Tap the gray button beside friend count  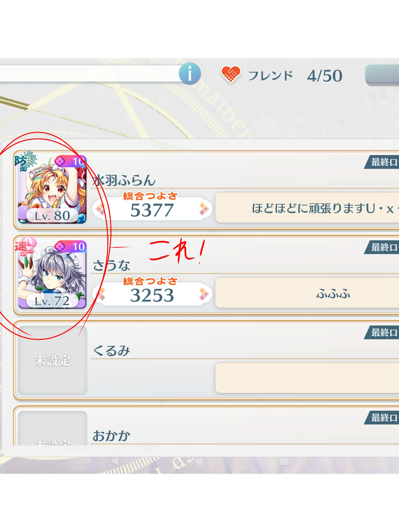[382, 75]
